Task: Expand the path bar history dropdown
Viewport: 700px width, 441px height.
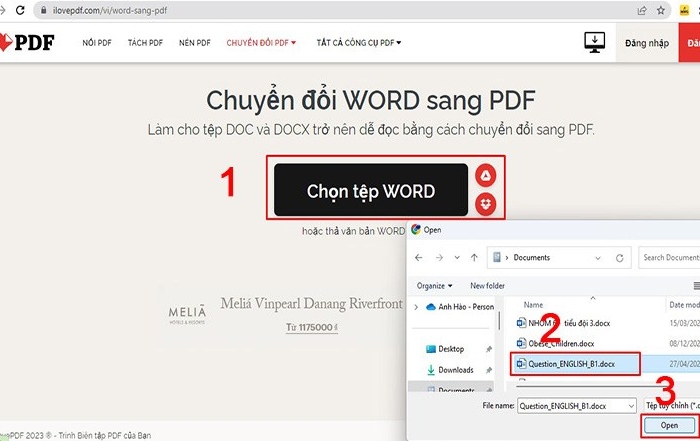Action: (598, 258)
